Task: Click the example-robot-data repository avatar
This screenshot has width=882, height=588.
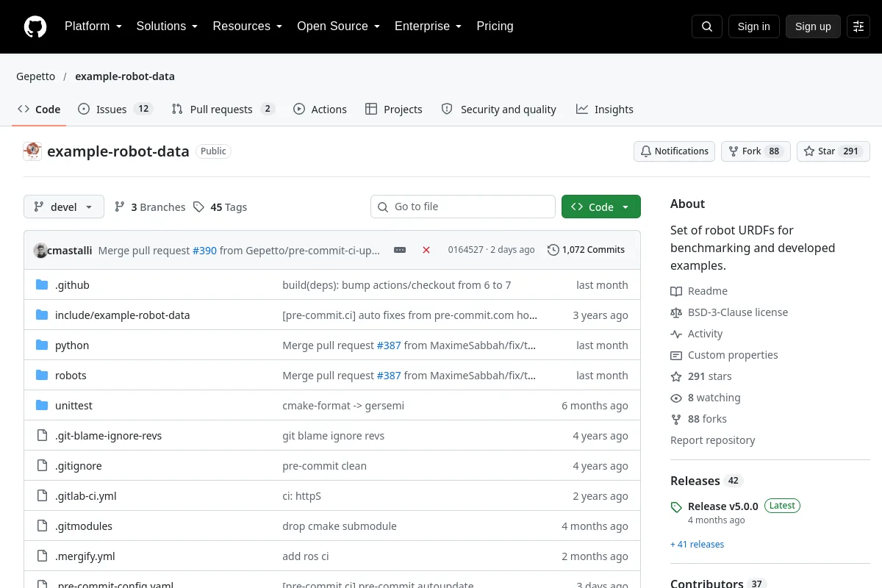Action: (32, 151)
